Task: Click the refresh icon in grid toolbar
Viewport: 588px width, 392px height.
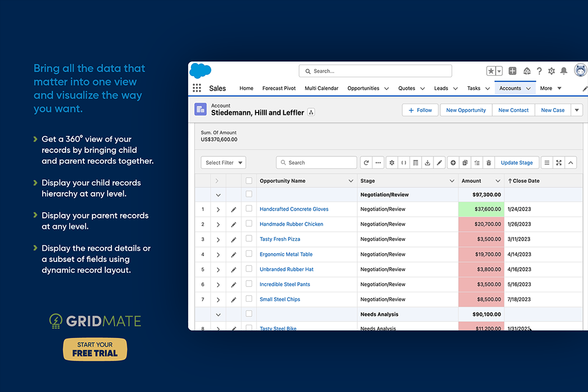Action: [366, 163]
